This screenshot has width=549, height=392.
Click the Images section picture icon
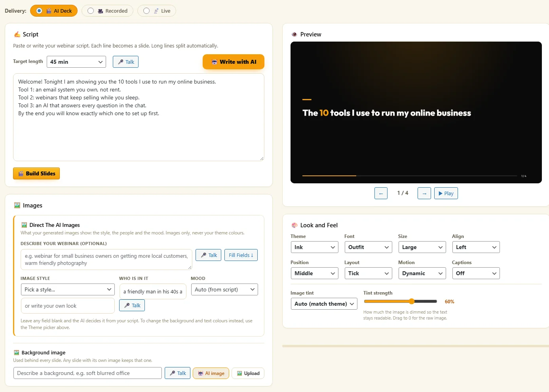click(x=17, y=206)
